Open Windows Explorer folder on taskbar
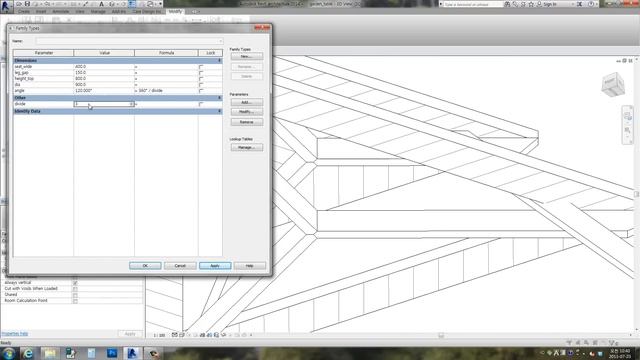 click(x=50, y=353)
